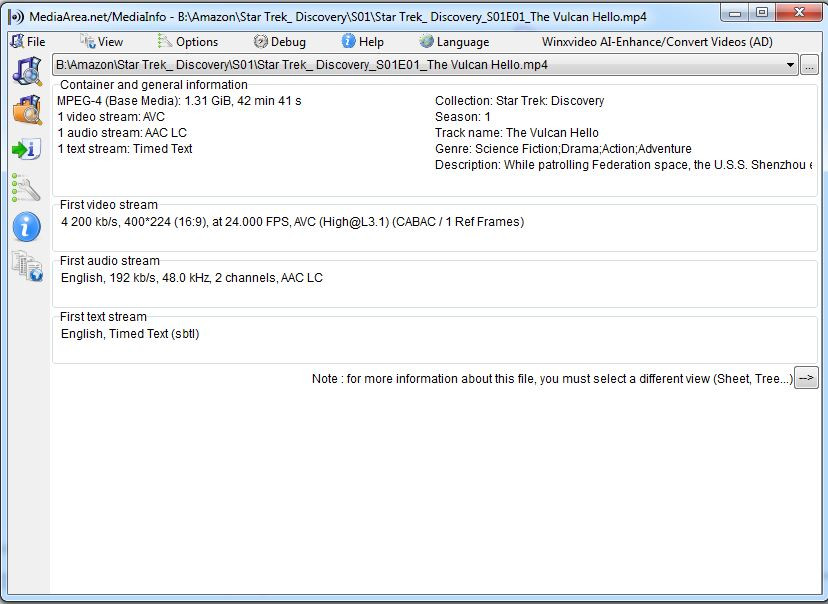Image resolution: width=828 pixels, height=604 pixels.
Task: Click "Collection: Star Trek: Discovery" text
Action: pos(520,101)
